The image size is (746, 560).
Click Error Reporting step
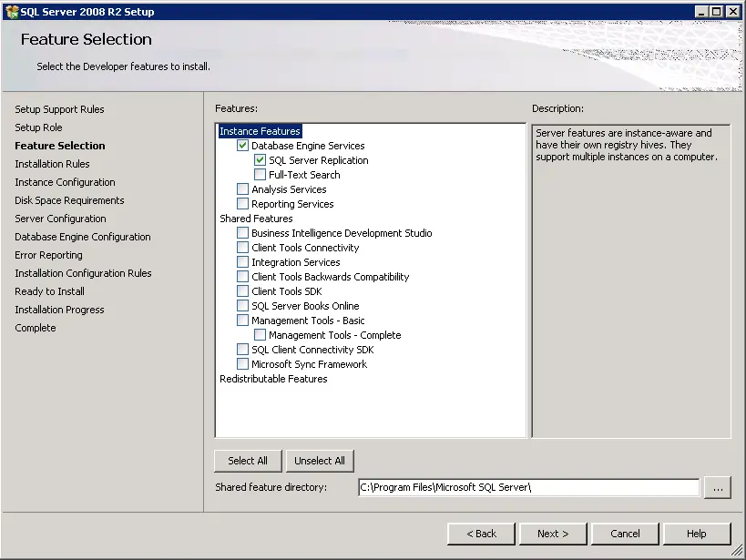(x=48, y=255)
